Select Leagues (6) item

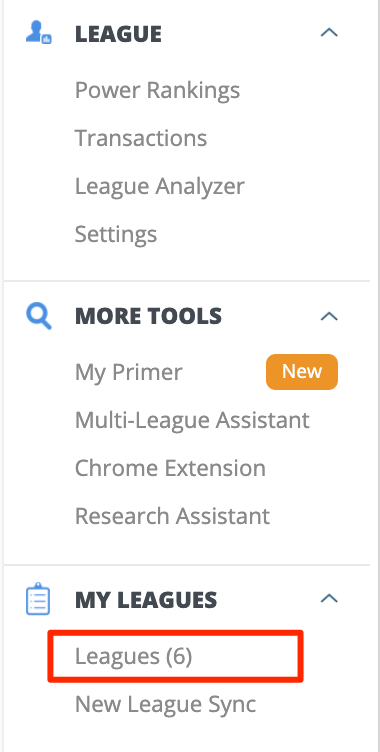(x=133, y=657)
